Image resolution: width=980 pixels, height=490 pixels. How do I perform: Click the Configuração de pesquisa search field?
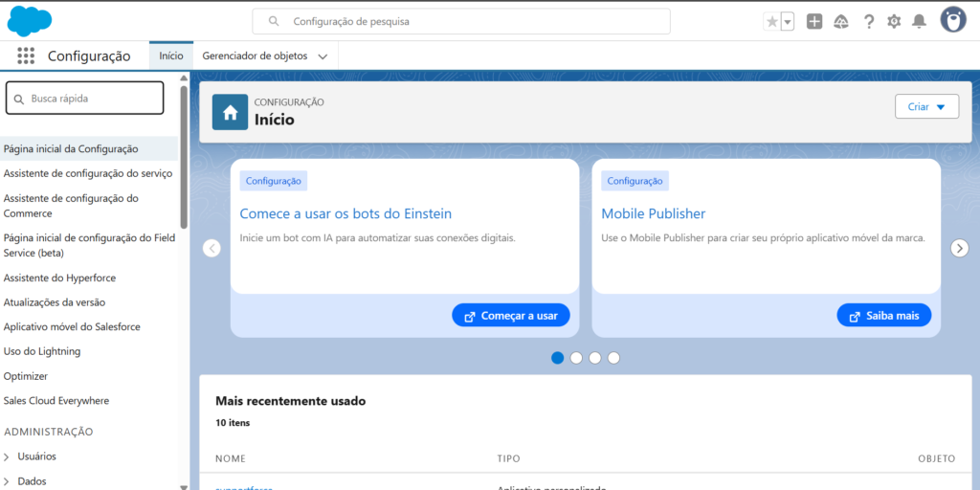tap(461, 21)
